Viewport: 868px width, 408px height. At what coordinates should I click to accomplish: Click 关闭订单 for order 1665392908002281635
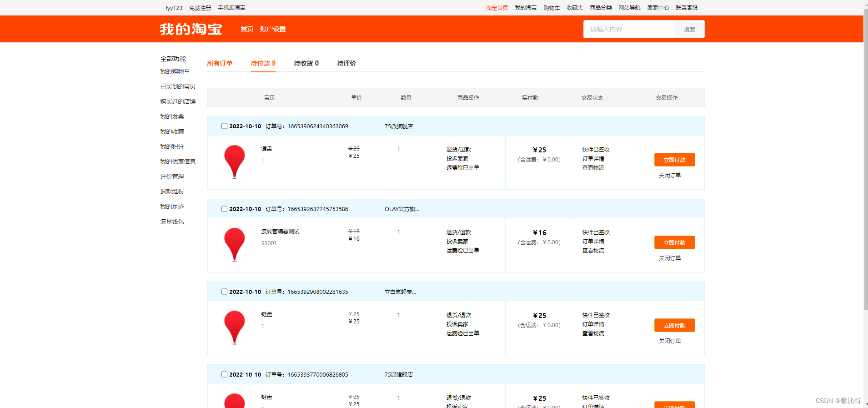pyautogui.click(x=670, y=341)
